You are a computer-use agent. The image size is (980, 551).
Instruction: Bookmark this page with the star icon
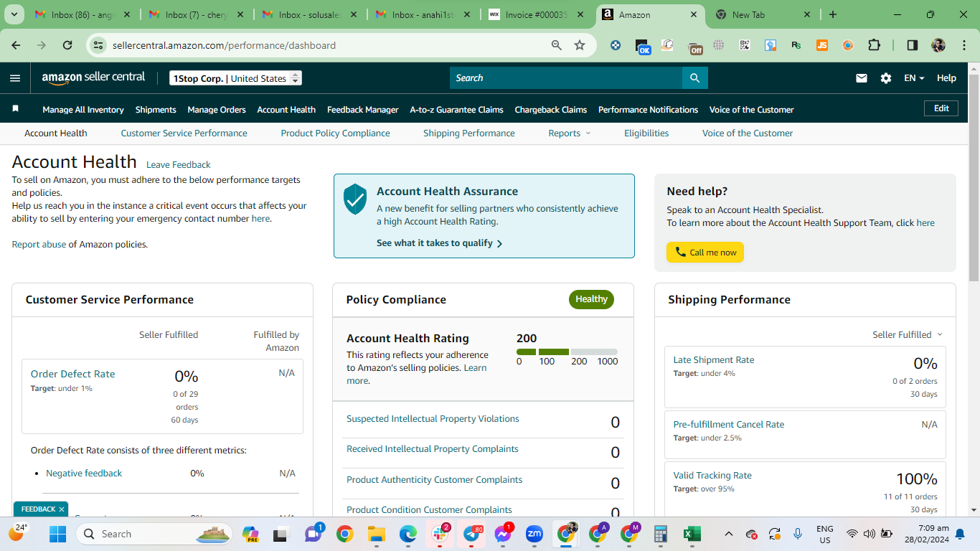pyautogui.click(x=580, y=45)
